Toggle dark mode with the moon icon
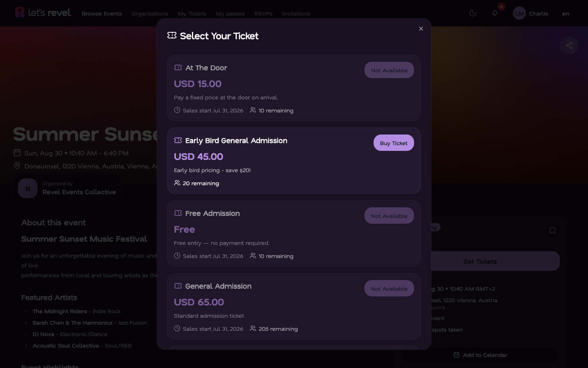 click(x=473, y=13)
